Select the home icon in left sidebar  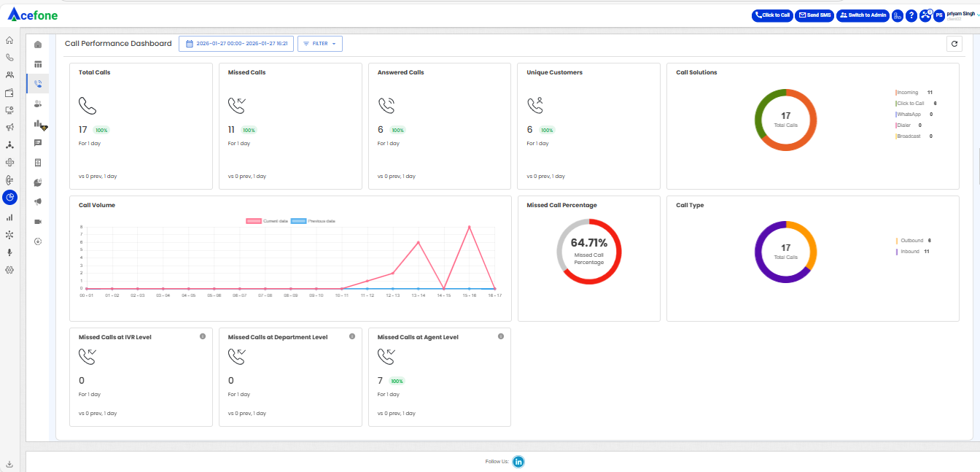(x=9, y=40)
